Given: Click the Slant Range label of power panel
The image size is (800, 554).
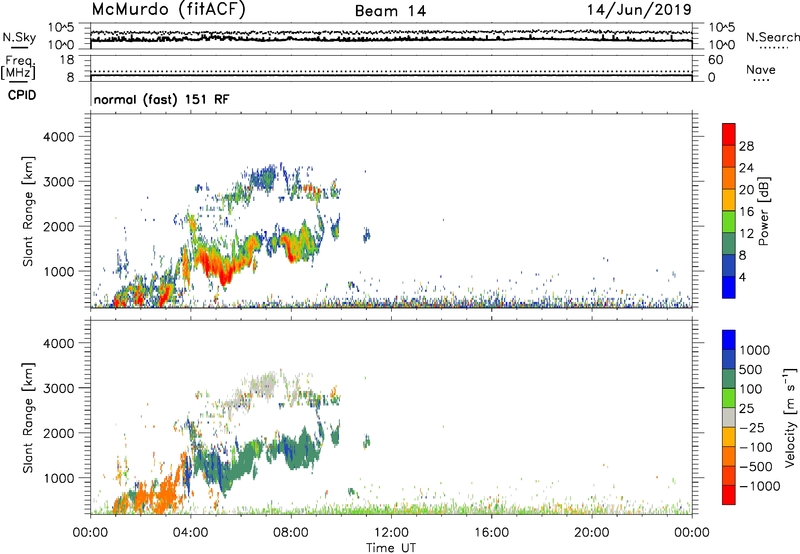Looking at the screenshot, I should [28, 211].
